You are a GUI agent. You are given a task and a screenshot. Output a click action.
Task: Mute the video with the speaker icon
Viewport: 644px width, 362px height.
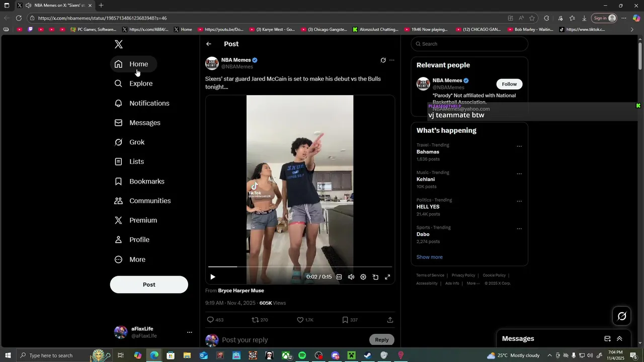(x=351, y=277)
